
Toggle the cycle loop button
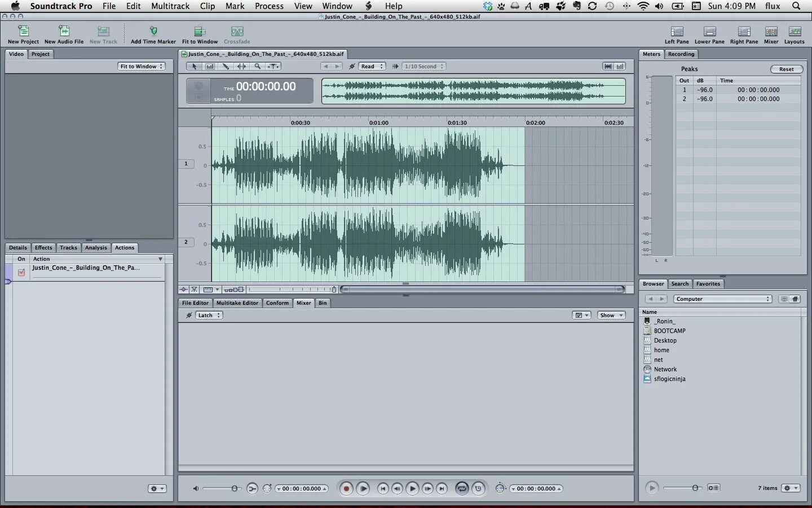pyautogui.click(x=462, y=489)
